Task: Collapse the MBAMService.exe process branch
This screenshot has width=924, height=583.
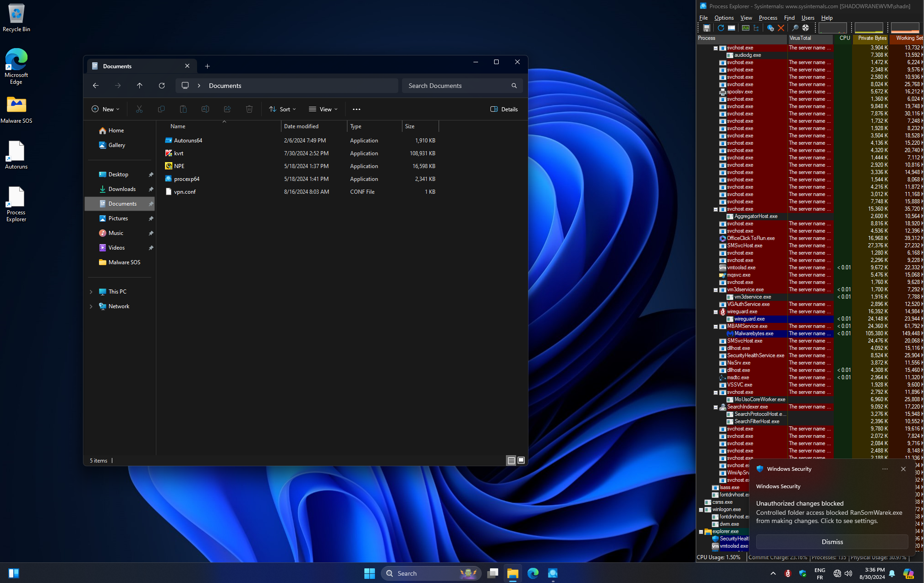Action: (715, 327)
